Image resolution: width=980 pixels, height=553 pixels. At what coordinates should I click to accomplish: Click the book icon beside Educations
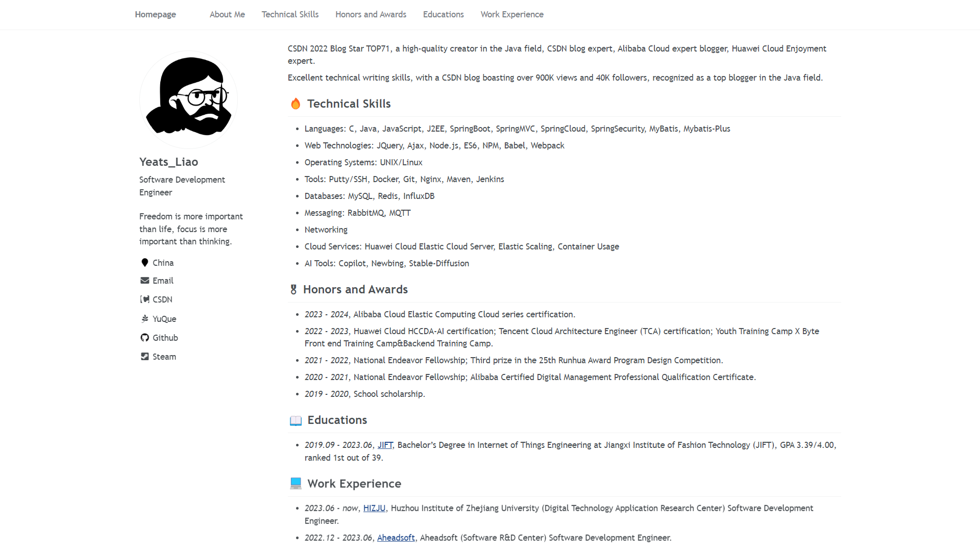296,420
